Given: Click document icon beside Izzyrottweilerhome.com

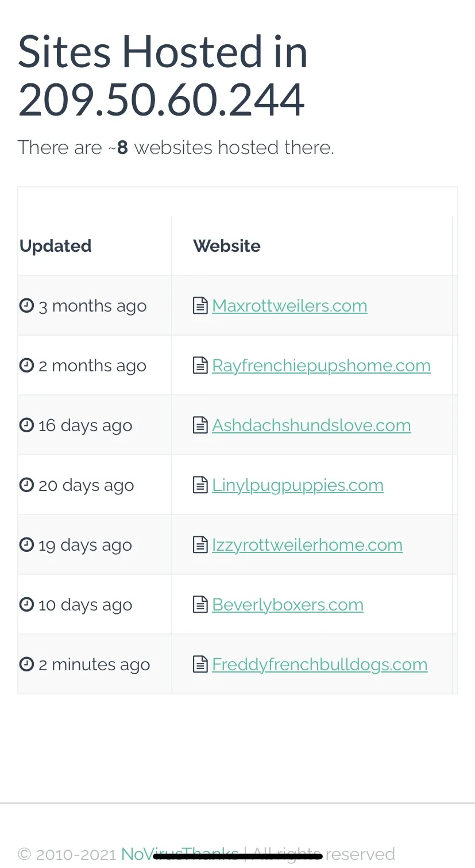Looking at the screenshot, I should pos(200,545).
